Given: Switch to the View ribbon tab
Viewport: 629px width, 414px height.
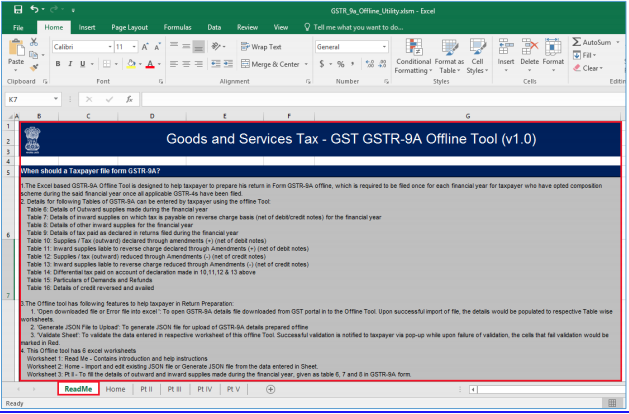Looking at the screenshot, I should coord(281,27).
